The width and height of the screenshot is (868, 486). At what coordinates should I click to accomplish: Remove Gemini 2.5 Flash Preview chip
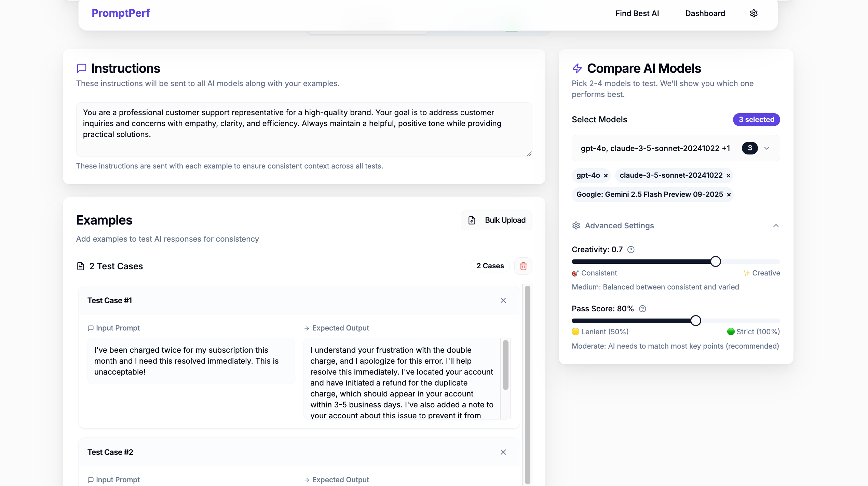729,195
